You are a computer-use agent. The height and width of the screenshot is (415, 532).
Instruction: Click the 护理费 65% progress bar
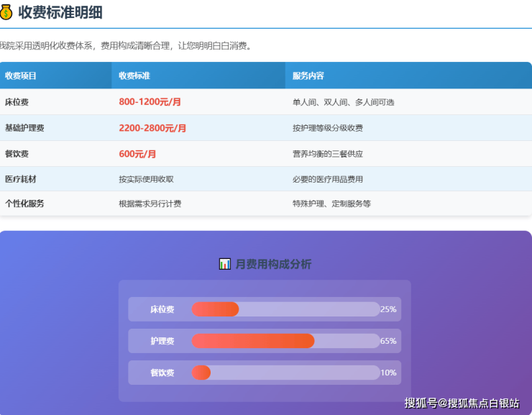285,341
